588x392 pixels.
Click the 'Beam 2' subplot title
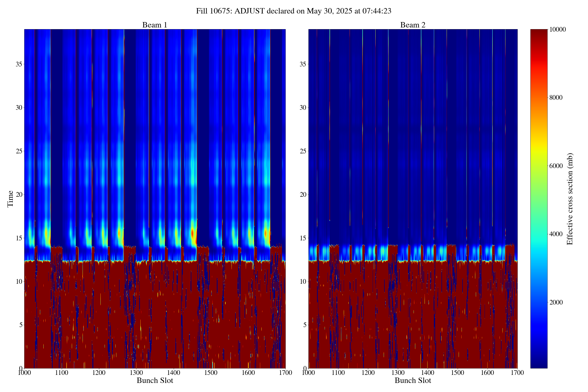pos(413,25)
